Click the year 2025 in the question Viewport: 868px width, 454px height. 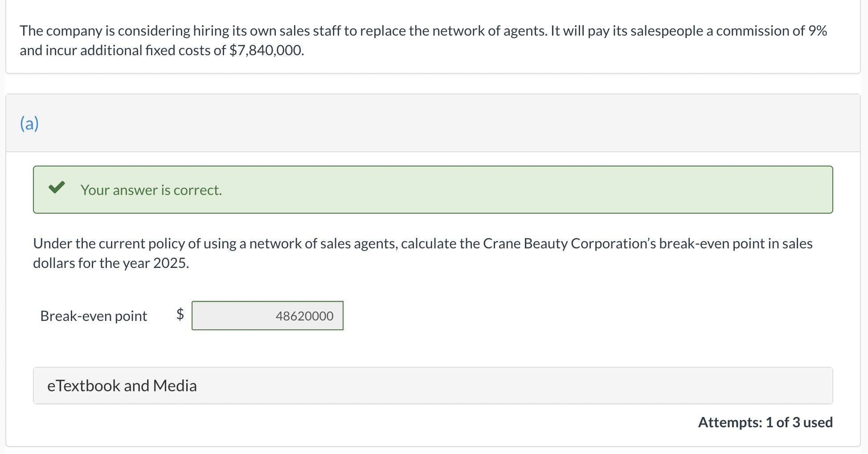[171, 263]
